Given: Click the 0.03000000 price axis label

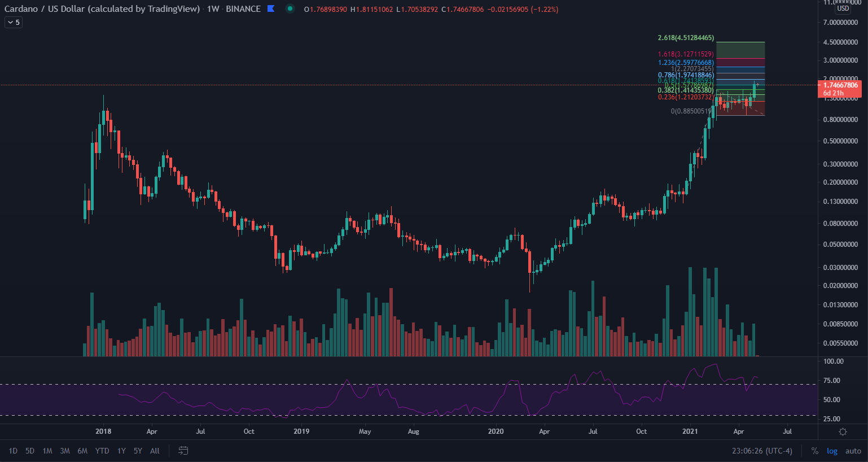Looking at the screenshot, I should [840, 268].
